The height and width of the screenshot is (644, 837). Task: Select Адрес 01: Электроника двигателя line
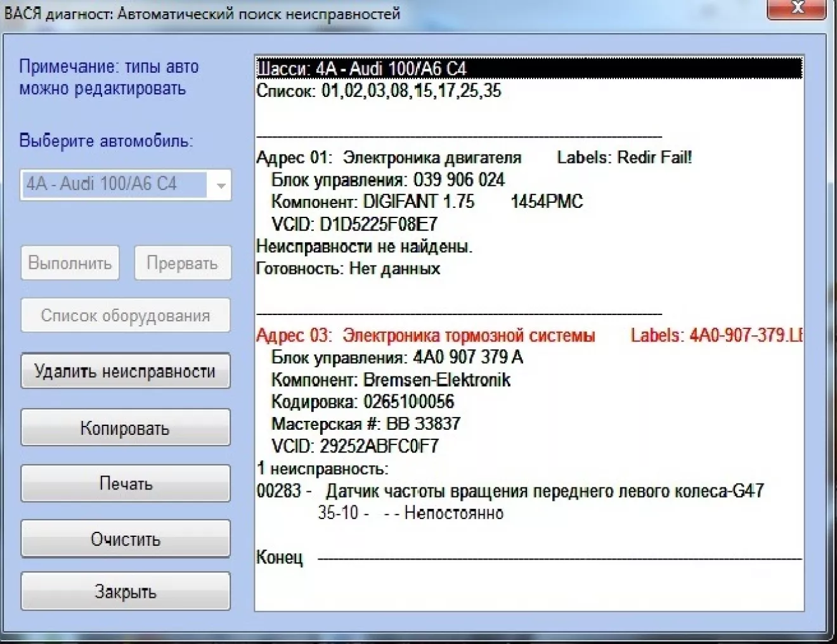(x=389, y=157)
